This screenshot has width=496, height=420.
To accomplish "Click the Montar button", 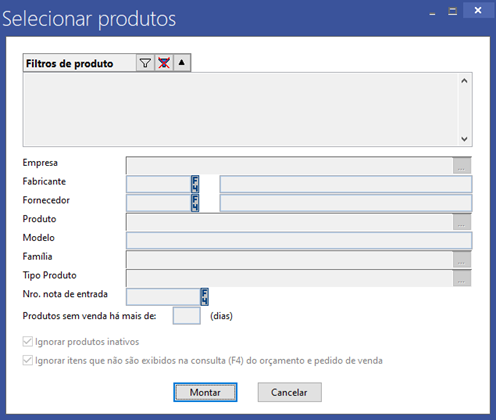I will (205, 392).
